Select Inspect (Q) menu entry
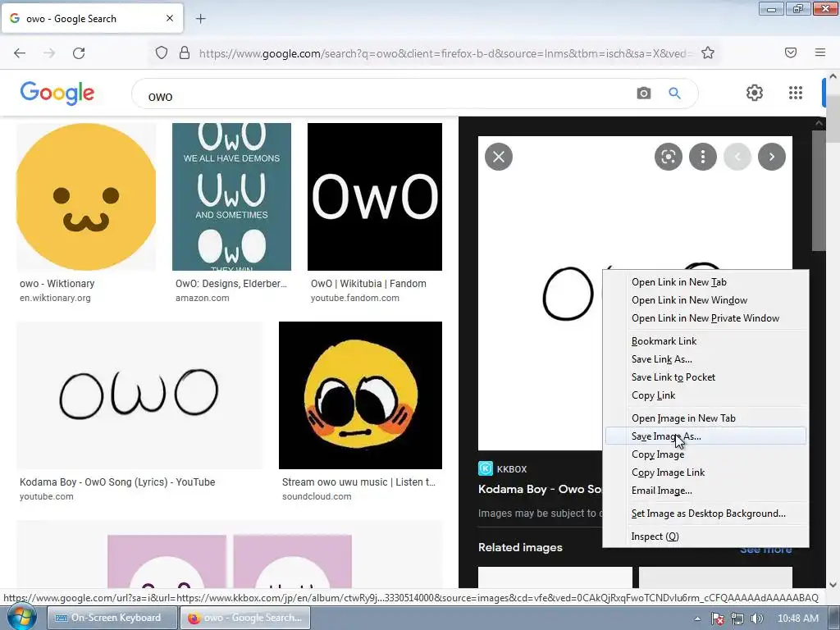Screen dimensions: 840x630 click(705, 536)
